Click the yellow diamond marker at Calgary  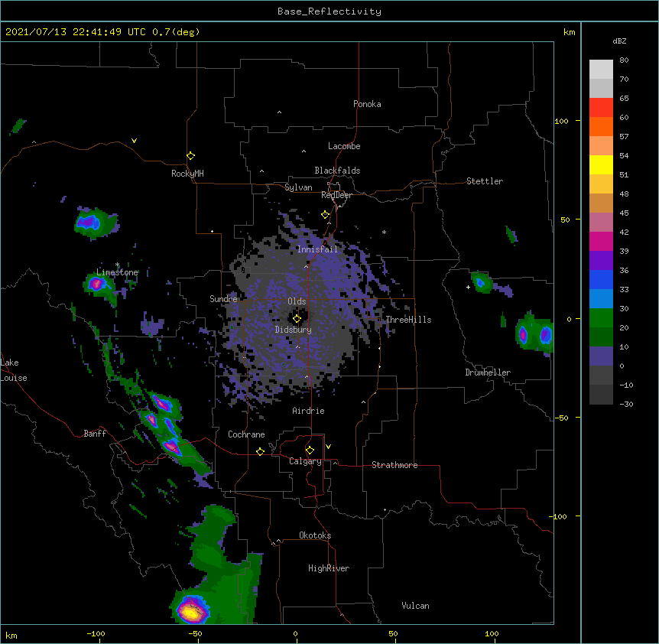310,450
